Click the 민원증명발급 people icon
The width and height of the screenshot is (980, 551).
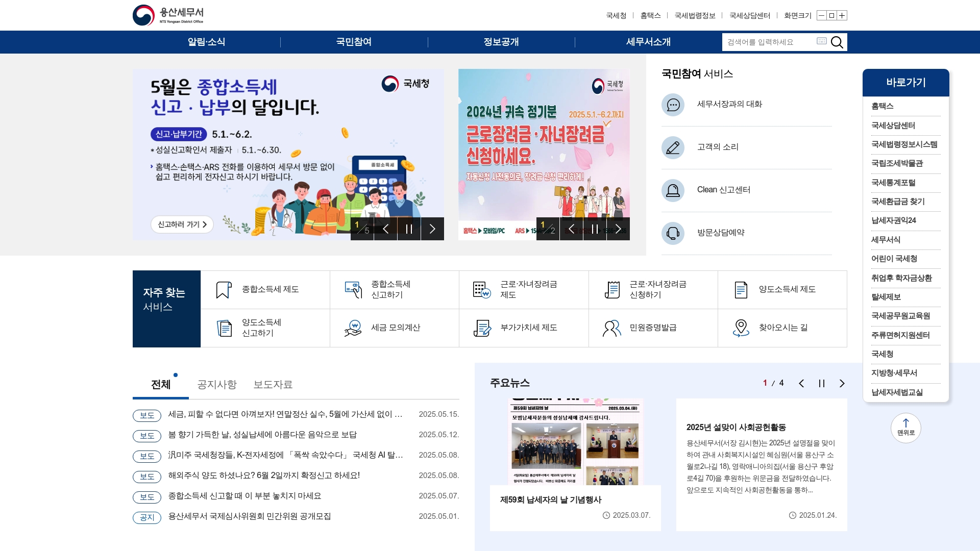click(x=612, y=328)
